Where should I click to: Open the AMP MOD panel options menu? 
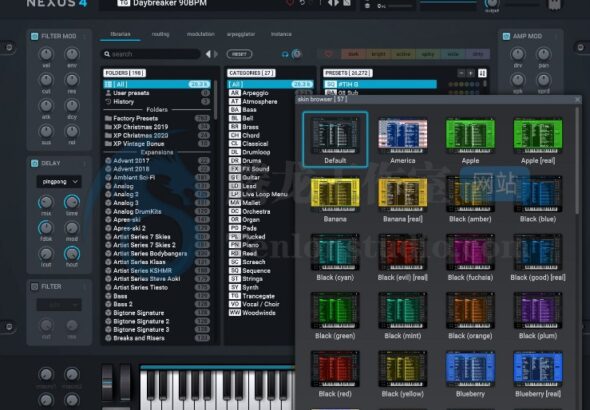556,36
